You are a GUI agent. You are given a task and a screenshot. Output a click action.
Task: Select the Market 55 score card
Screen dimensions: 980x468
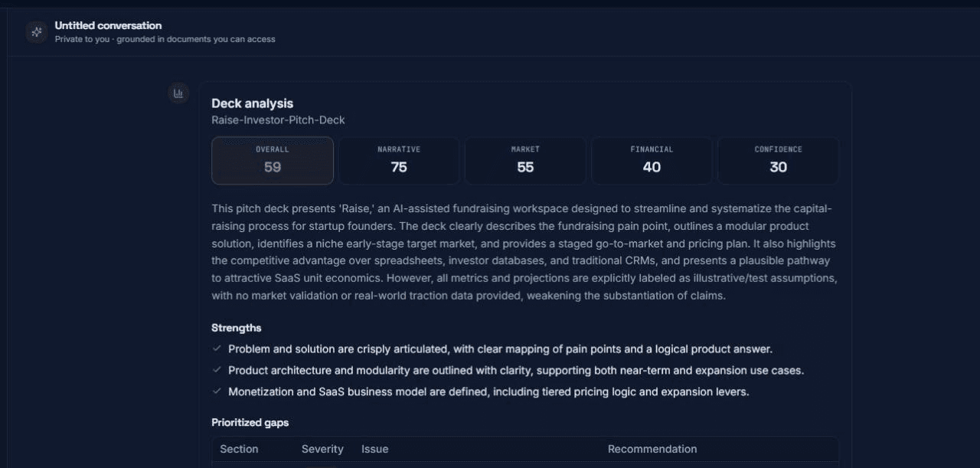[x=525, y=161]
